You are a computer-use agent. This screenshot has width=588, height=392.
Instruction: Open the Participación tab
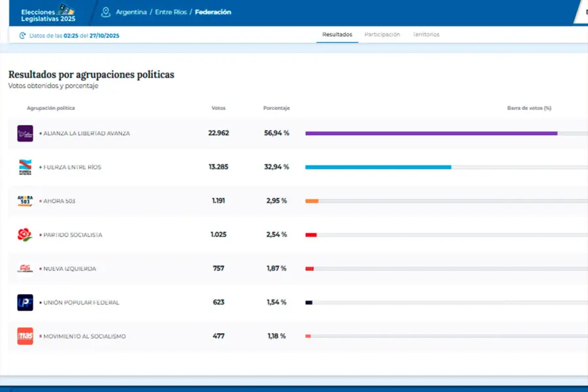pos(382,35)
